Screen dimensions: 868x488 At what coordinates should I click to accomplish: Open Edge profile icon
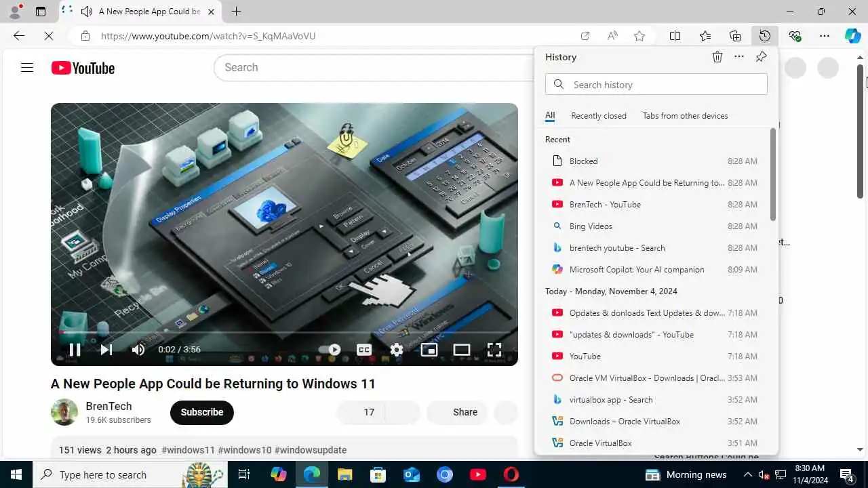pos(14,12)
